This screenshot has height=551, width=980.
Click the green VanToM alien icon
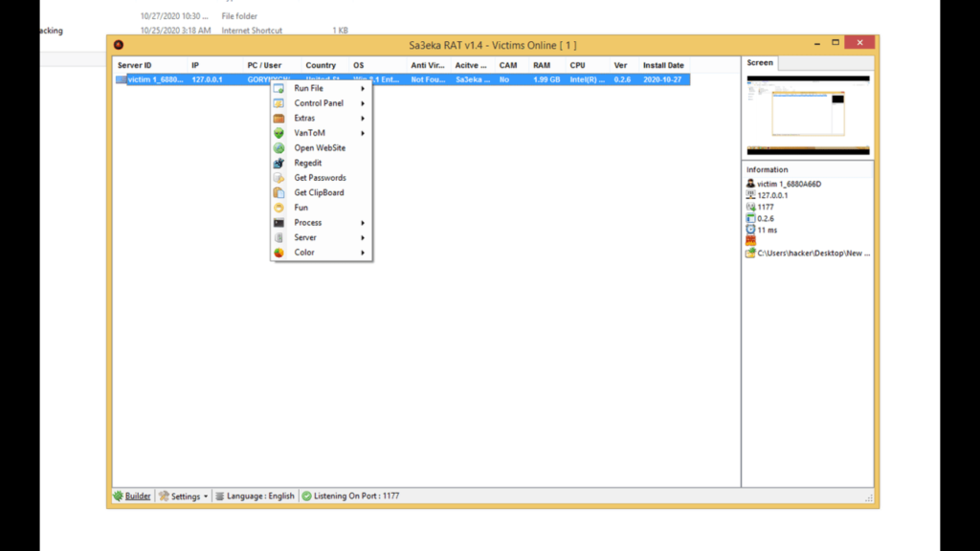pyautogui.click(x=278, y=133)
